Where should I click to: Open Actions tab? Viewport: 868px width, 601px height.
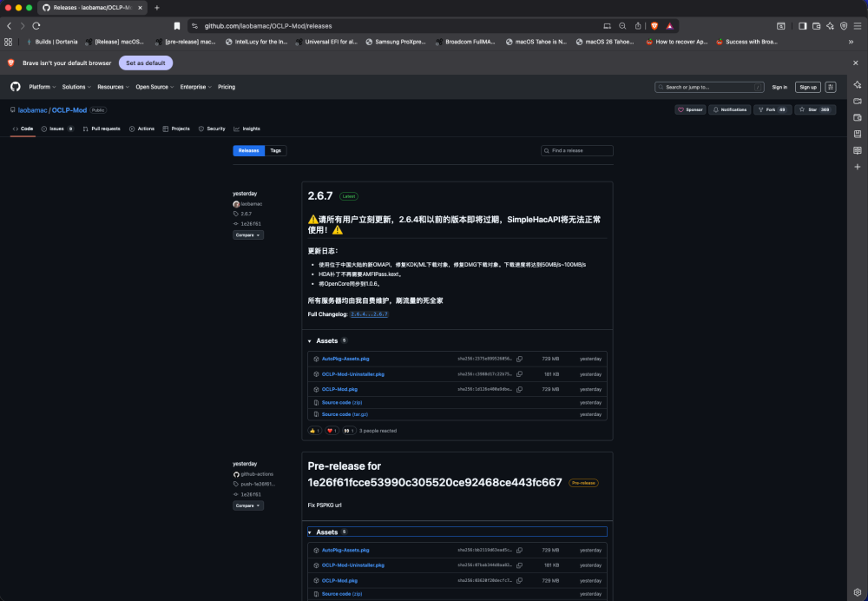coord(141,129)
